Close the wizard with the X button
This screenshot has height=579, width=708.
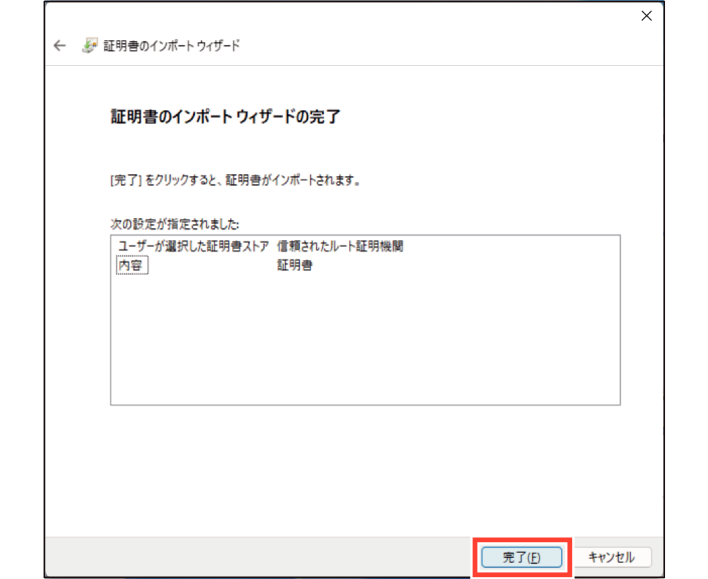point(647,16)
